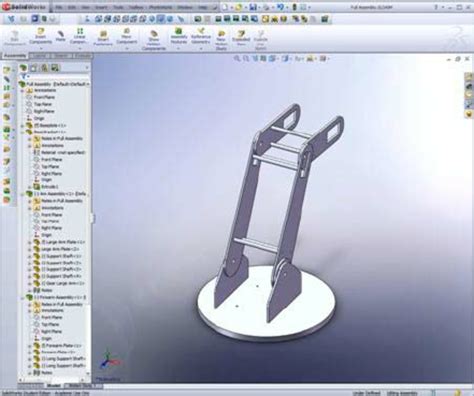Screen dimensions: 474x396
Task: Switch to the Sketch tab
Action: tap(60, 56)
